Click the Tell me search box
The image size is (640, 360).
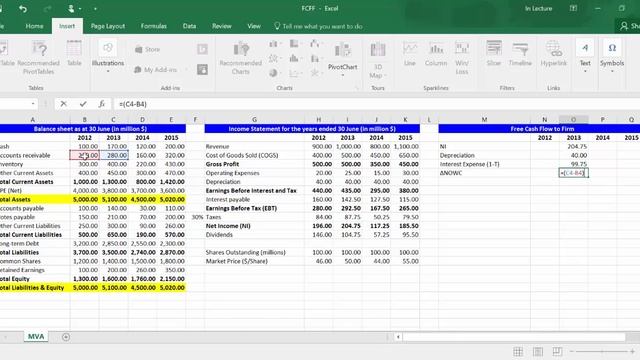pyautogui.click(x=318, y=26)
